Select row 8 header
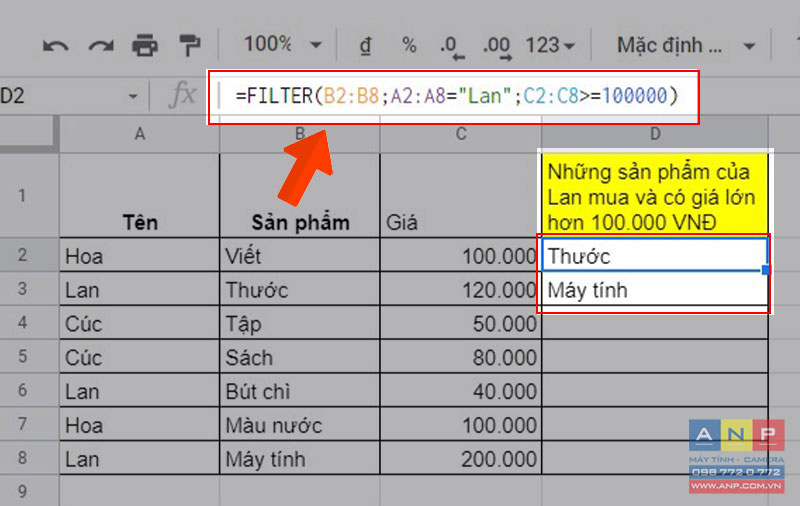The height and width of the screenshot is (506, 800). [x=30, y=458]
